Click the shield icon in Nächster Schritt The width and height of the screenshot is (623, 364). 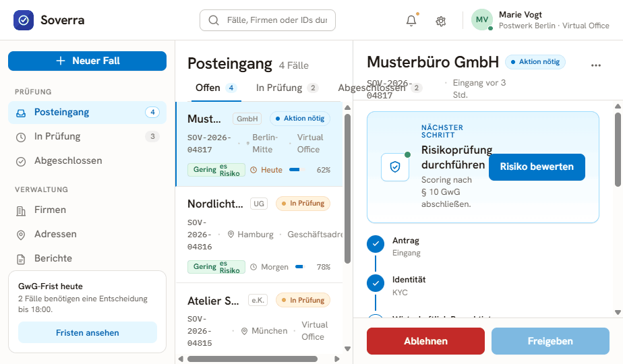pyautogui.click(x=395, y=167)
